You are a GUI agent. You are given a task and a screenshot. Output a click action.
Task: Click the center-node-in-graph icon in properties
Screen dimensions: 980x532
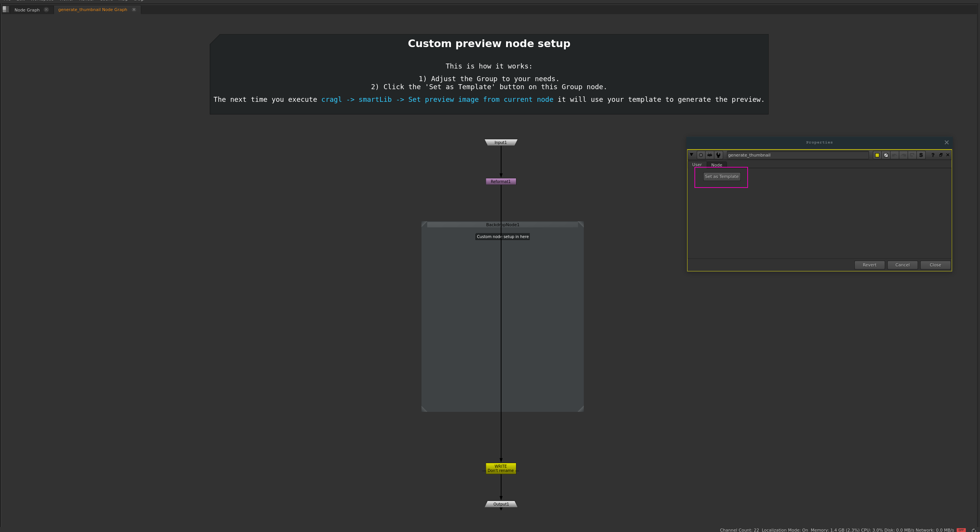tap(701, 155)
